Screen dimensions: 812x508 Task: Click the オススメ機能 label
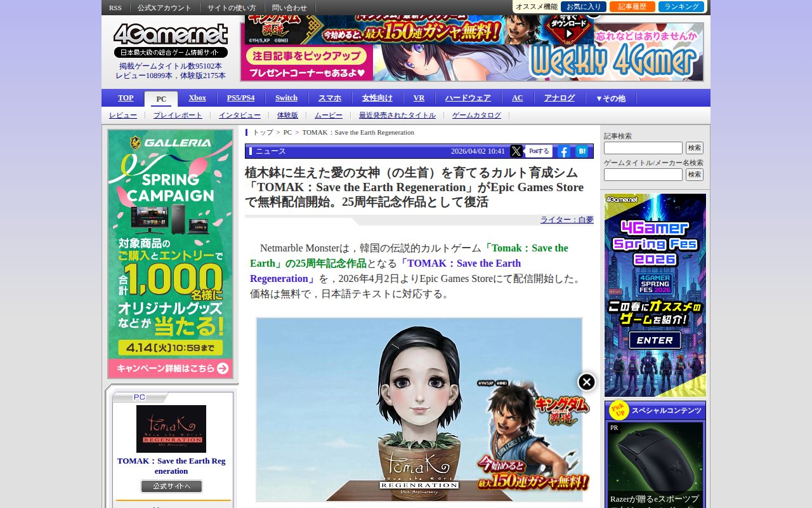coord(537,7)
